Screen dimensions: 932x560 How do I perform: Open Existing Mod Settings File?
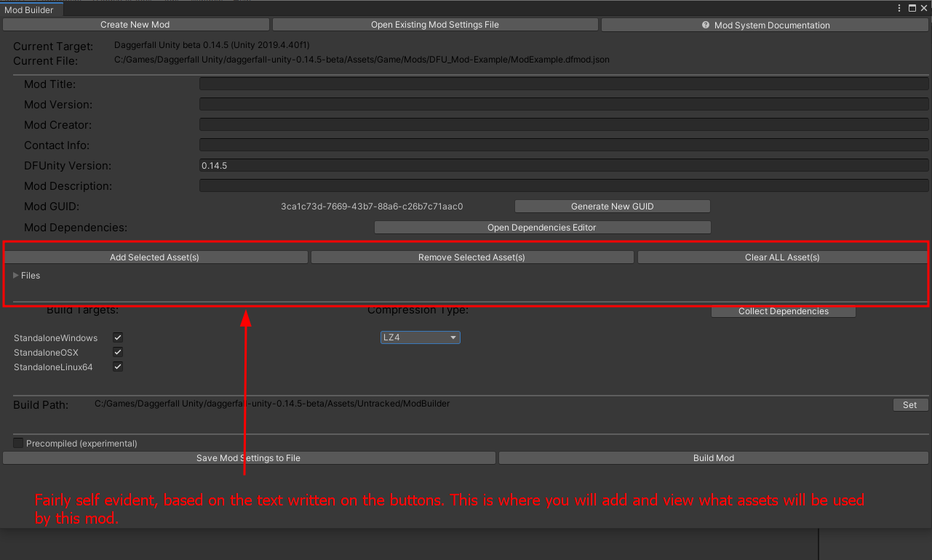pyautogui.click(x=435, y=25)
